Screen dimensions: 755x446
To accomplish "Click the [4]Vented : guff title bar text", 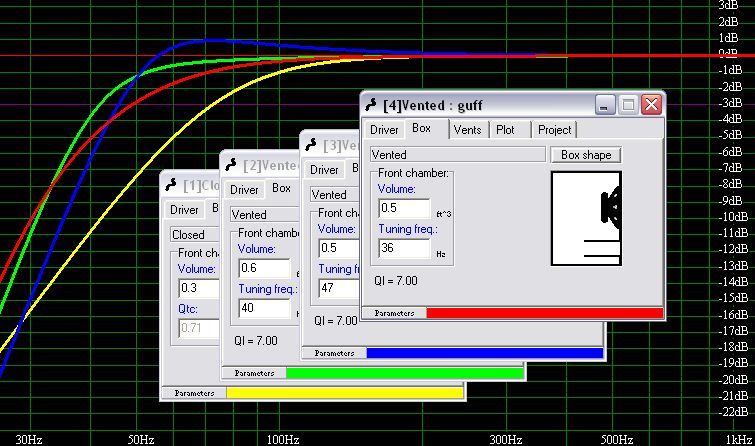I will [432, 105].
